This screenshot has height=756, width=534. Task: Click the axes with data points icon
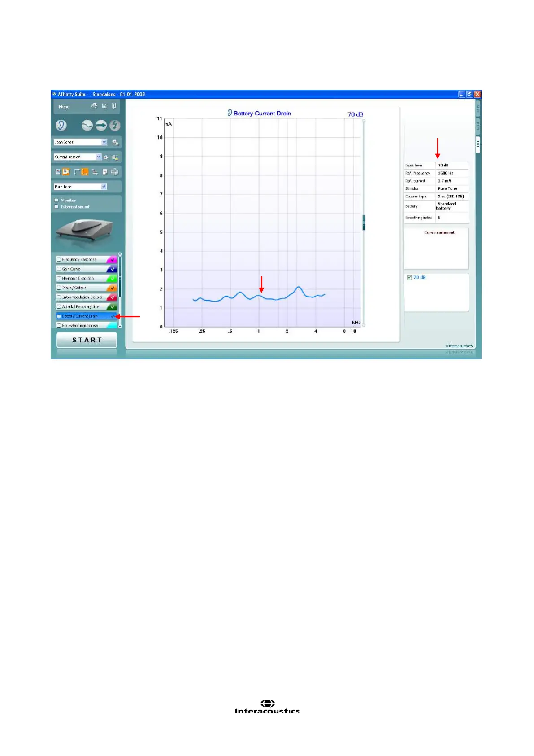95,172
